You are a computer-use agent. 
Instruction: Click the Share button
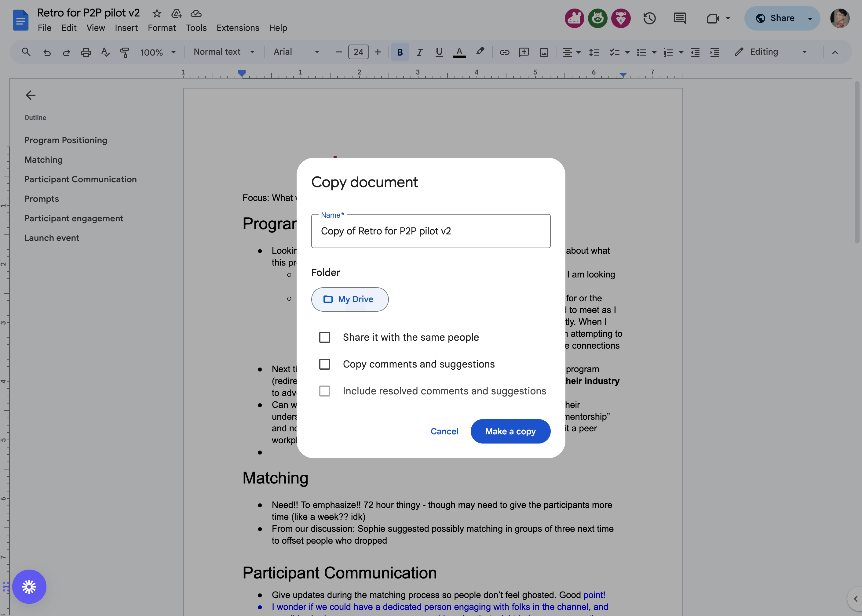pos(773,18)
